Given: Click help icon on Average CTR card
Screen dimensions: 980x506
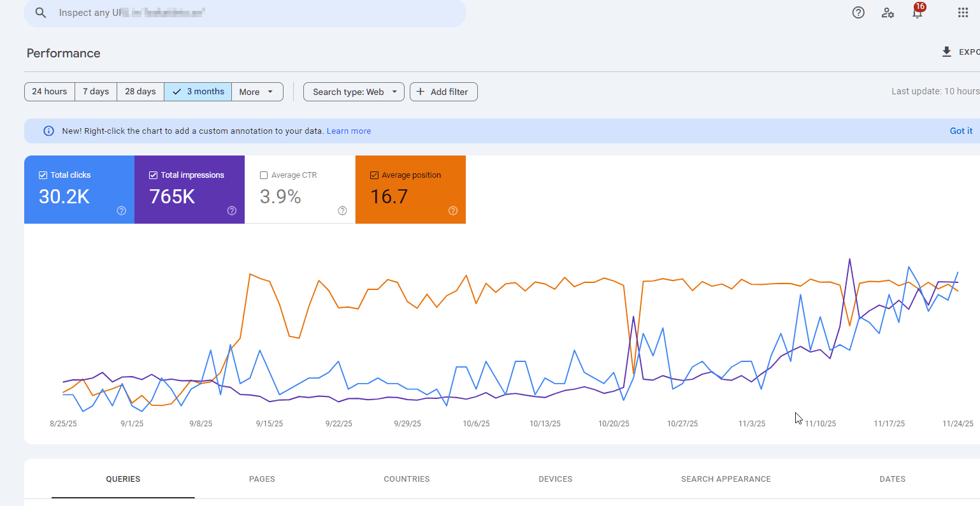Looking at the screenshot, I should [342, 211].
